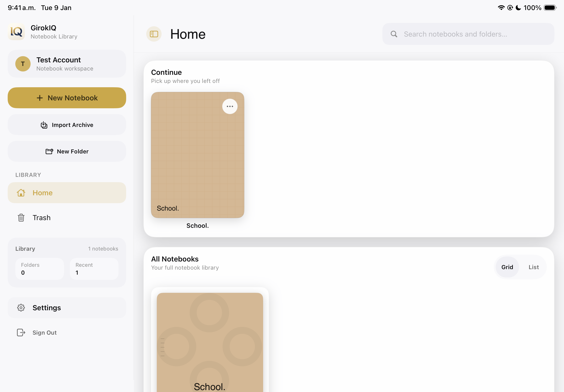Image resolution: width=564 pixels, height=392 pixels.
Task: Open the School. notebook in All Notebooks
Action: coord(210,342)
